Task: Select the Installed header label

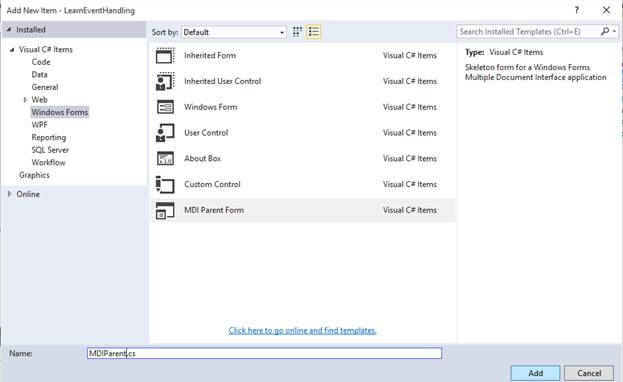Action: [31, 30]
